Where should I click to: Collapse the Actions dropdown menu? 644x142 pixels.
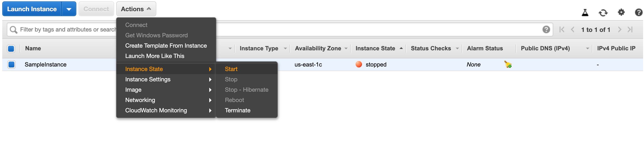136,9
